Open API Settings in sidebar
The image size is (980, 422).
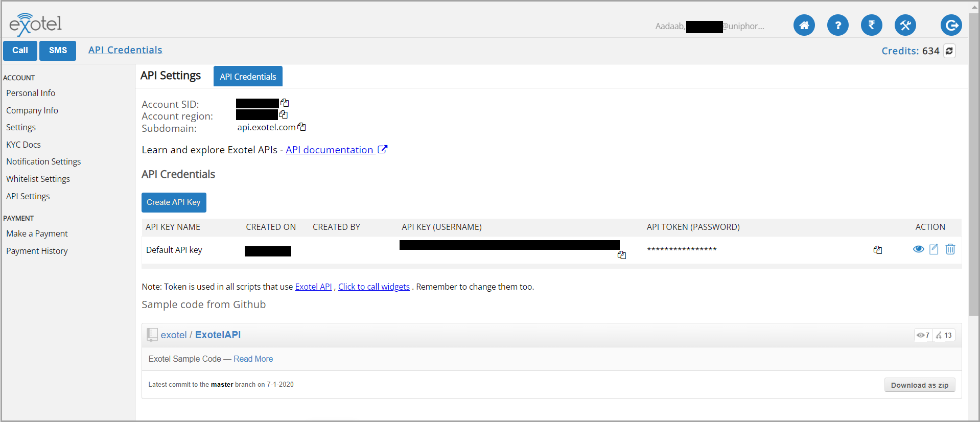(x=28, y=196)
